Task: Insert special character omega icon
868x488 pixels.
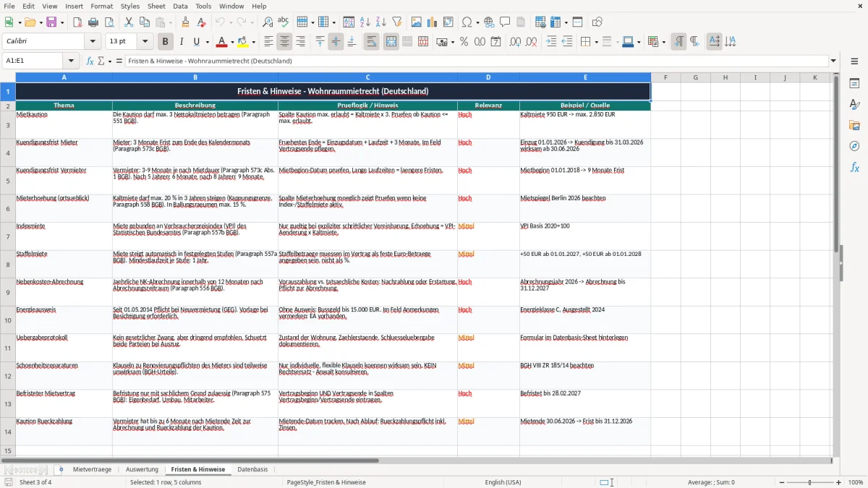Action: [467, 22]
